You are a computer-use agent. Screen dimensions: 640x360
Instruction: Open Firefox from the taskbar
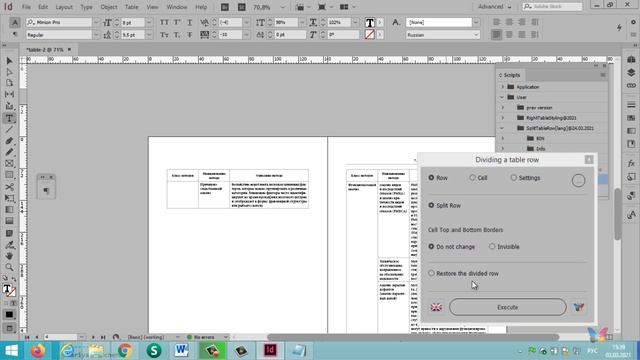tap(38, 351)
